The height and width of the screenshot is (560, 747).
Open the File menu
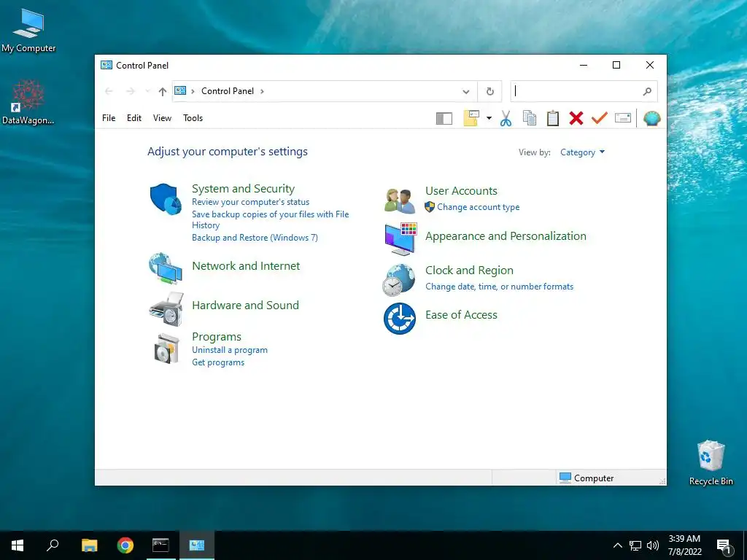click(109, 118)
